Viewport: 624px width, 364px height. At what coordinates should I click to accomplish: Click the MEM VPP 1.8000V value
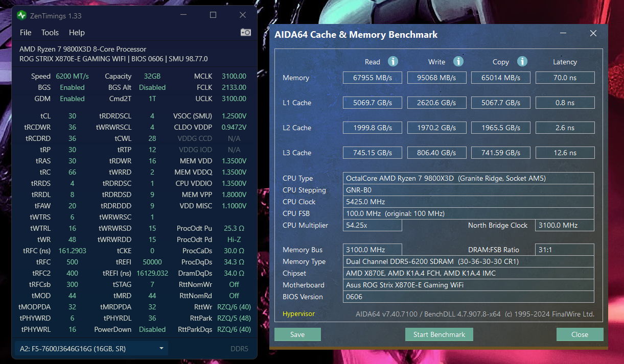[234, 195]
